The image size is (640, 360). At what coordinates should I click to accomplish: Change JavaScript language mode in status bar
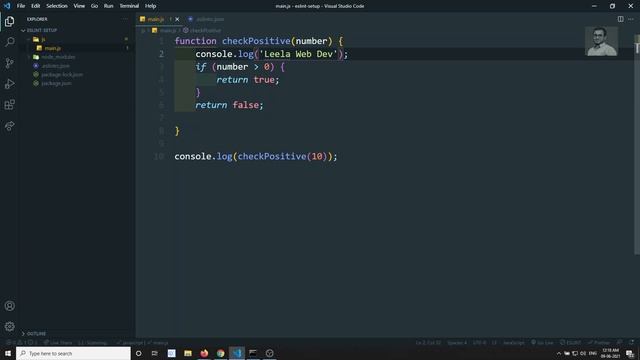513,343
